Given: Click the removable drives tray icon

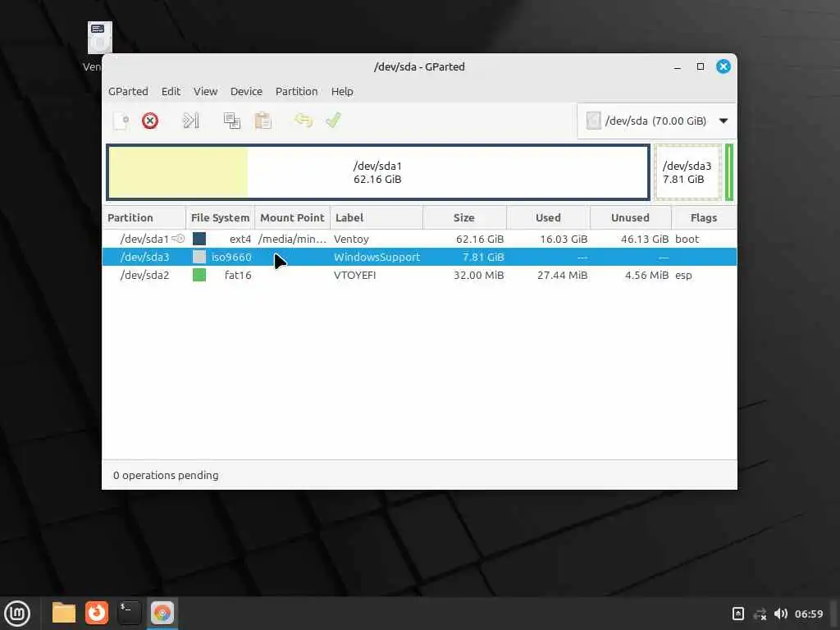Looking at the screenshot, I should [x=737, y=614].
